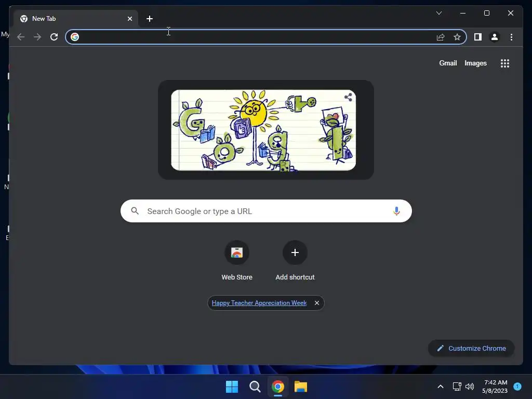Open the Chrome side panel
Screen dimensions: 532x399
pos(478,37)
